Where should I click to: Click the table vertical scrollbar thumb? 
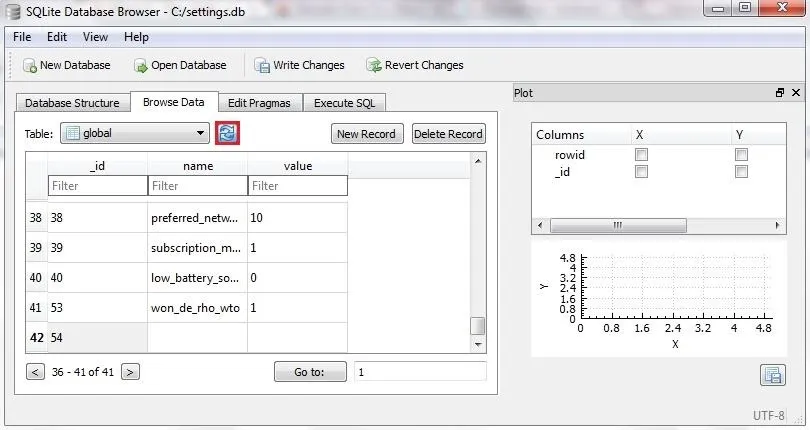tap(478, 326)
